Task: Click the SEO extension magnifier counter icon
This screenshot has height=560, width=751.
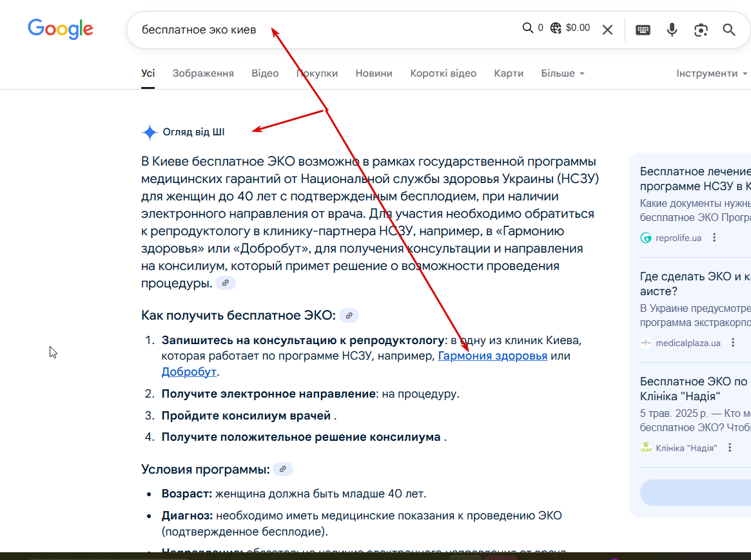Action: pos(528,28)
